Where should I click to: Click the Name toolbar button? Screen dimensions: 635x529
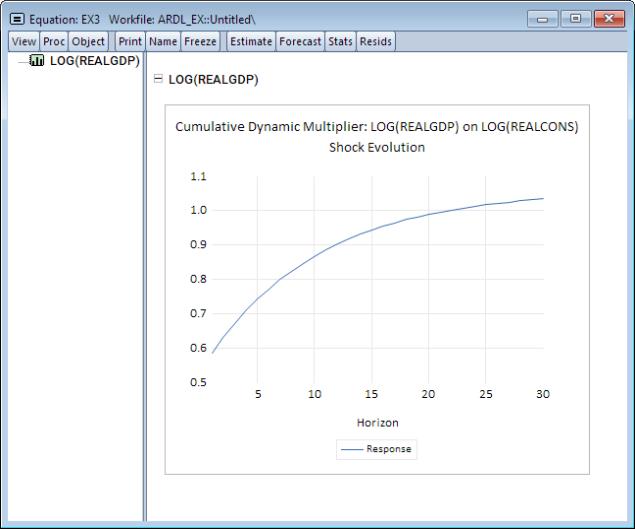pyautogui.click(x=162, y=41)
